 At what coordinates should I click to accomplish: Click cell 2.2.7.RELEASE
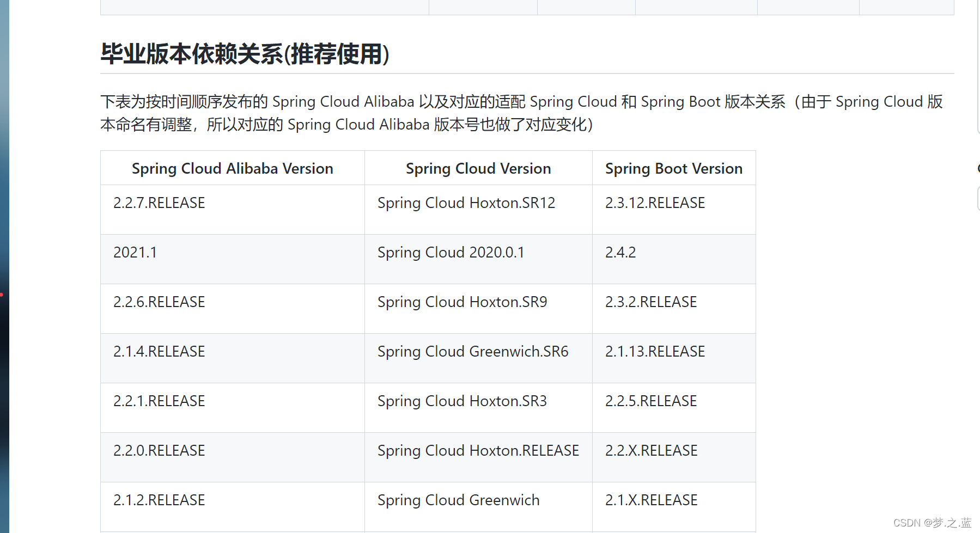click(x=233, y=210)
